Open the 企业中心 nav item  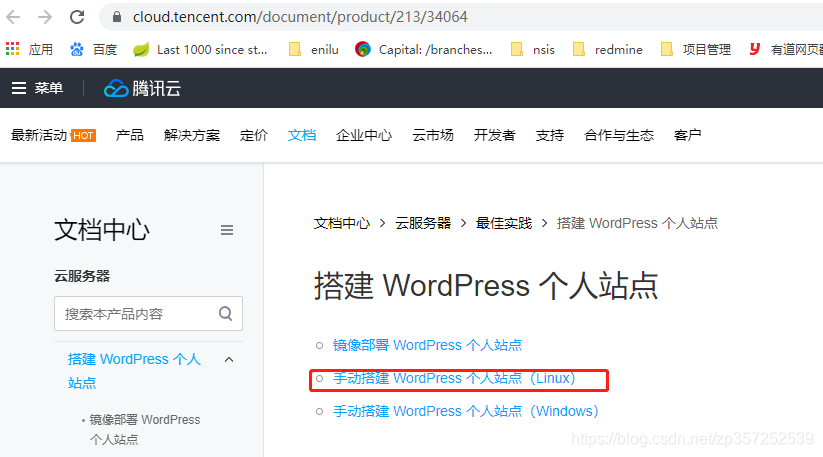(x=364, y=135)
